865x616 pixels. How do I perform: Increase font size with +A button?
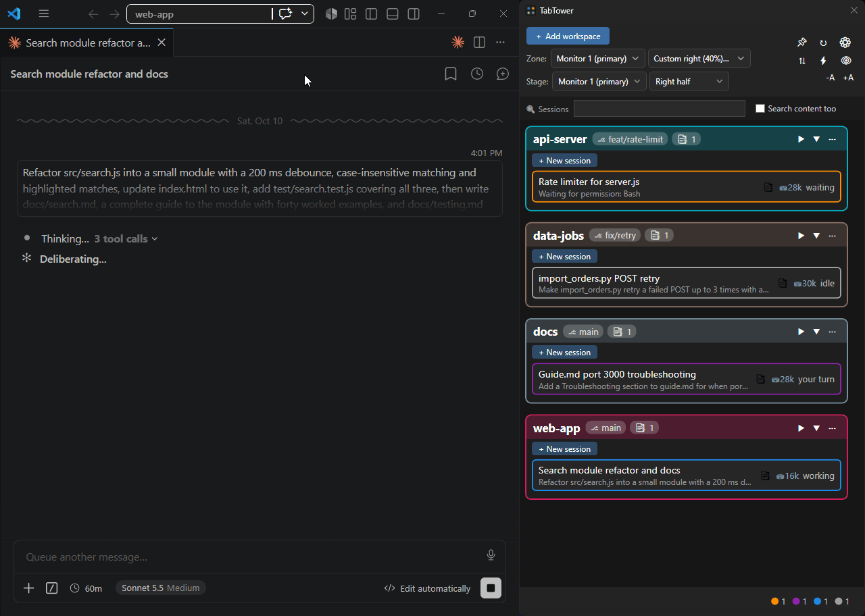848,78
